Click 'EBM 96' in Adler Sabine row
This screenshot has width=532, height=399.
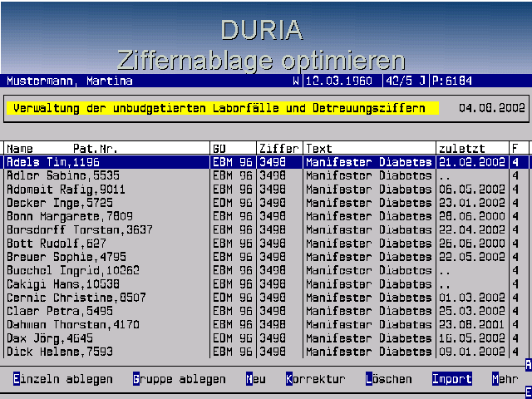(x=233, y=175)
